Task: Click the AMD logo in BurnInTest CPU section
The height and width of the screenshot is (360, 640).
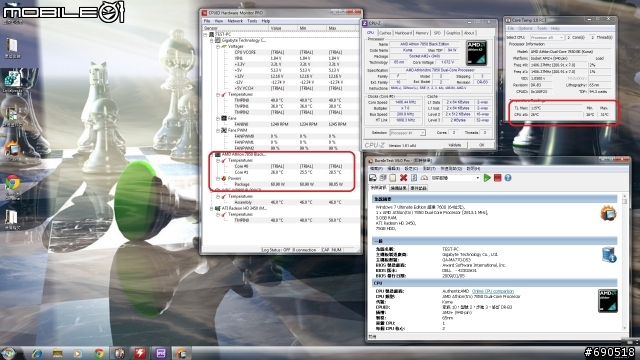Action: coord(607,300)
